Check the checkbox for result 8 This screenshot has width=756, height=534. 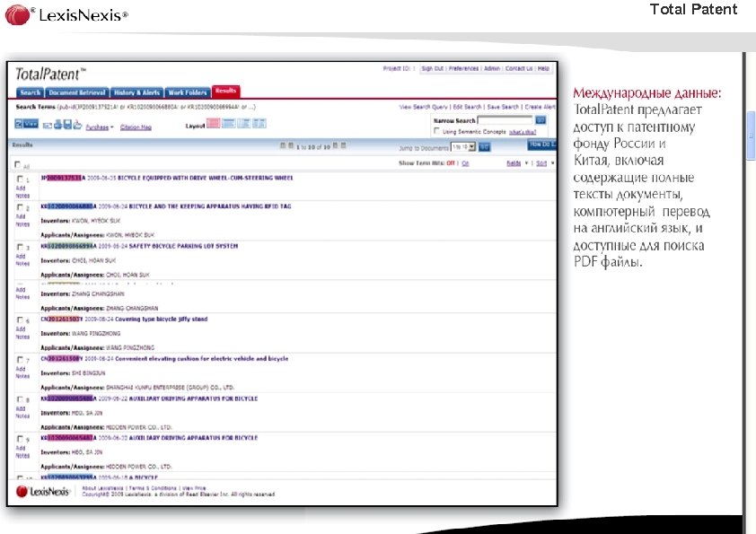point(21,399)
